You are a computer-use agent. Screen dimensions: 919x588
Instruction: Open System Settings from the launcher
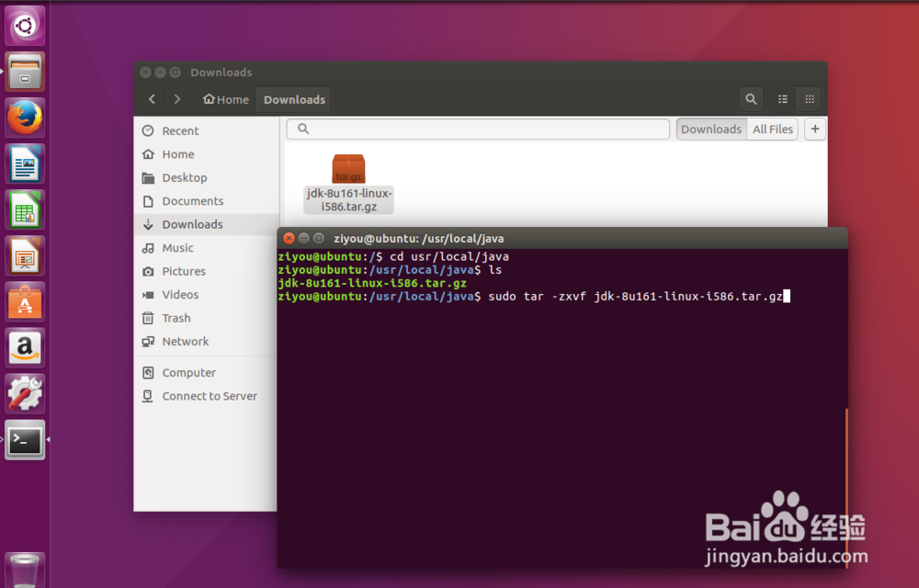25,393
